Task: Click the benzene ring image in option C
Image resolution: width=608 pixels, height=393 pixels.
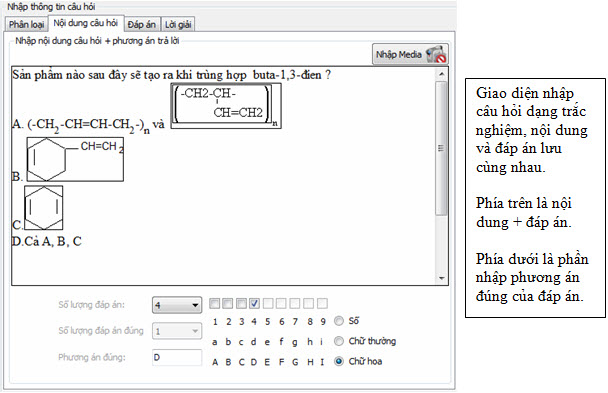Action: pyautogui.click(x=43, y=208)
